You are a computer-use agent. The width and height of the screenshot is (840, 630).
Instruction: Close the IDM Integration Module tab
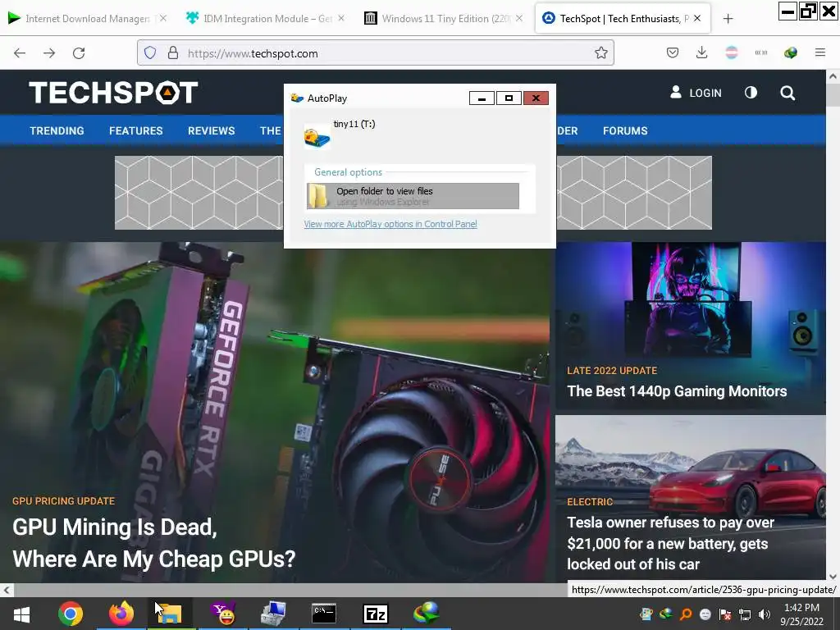point(341,18)
